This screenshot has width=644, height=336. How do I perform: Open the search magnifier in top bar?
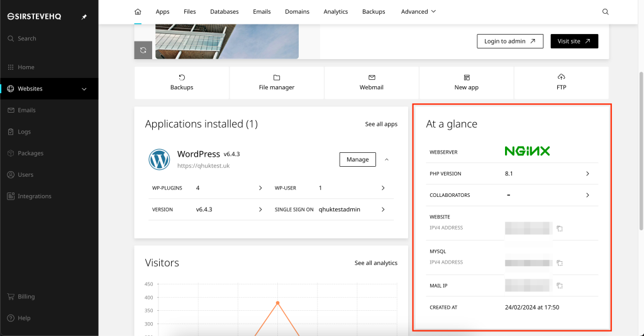(606, 11)
